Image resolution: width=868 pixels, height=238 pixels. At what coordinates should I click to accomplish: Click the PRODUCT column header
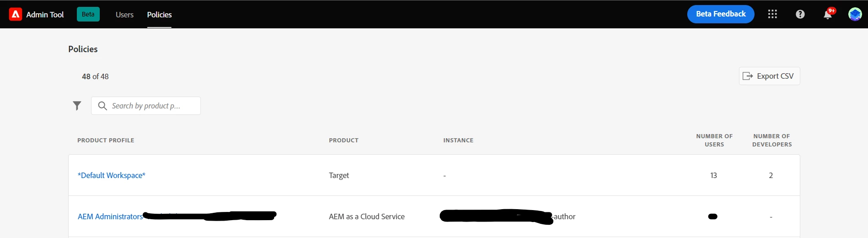coord(344,141)
